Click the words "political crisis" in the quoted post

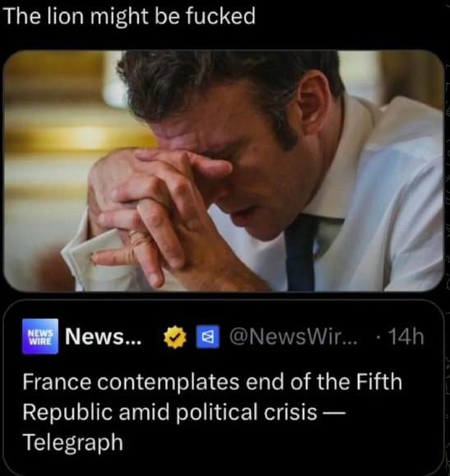click(x=246, y=412)
